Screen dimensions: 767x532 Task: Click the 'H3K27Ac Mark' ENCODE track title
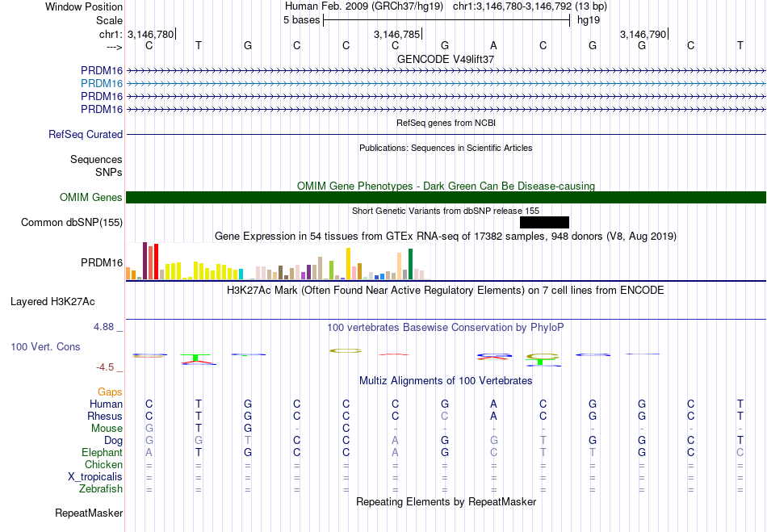click(x=446, y=290)
